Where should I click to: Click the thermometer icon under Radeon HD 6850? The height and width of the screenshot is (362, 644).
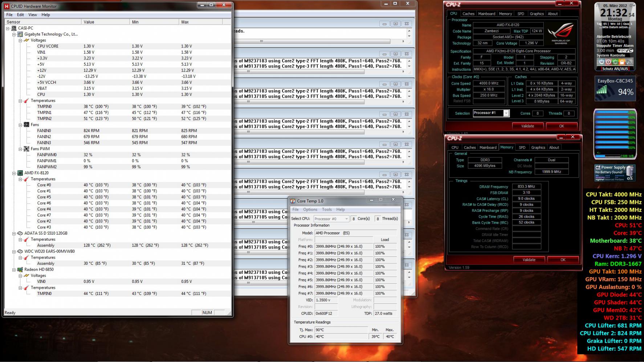(26, 288)
